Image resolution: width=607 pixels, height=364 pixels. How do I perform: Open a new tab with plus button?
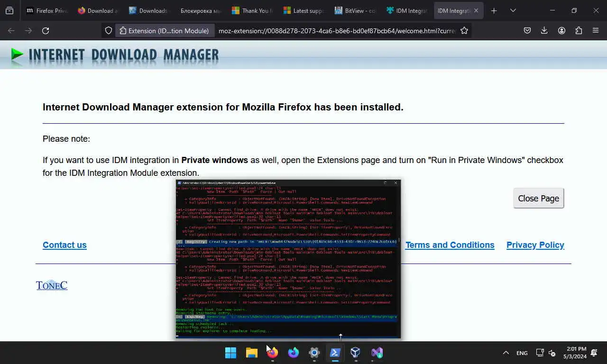494,10
